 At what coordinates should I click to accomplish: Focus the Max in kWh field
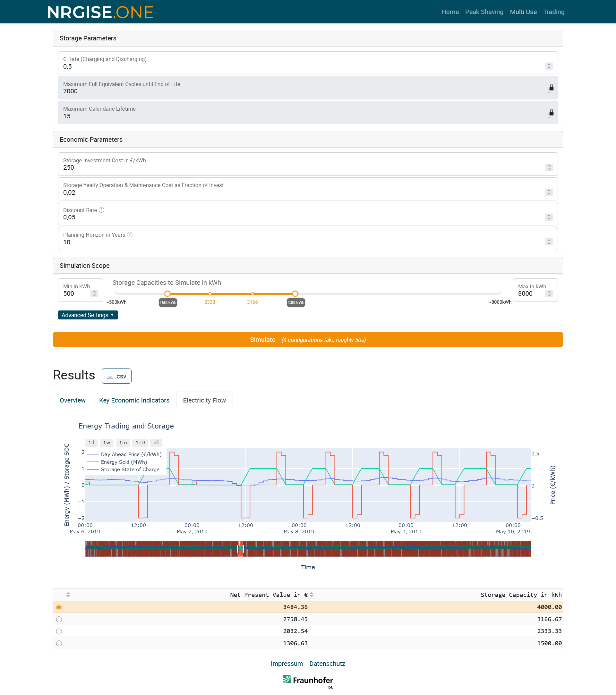(x=535, y=290)
